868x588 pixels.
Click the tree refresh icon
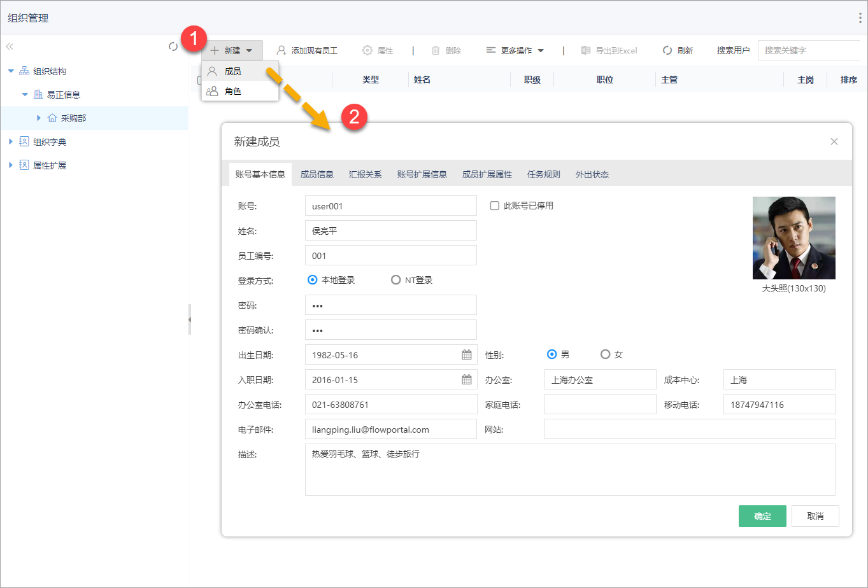(x=173, y=46)
